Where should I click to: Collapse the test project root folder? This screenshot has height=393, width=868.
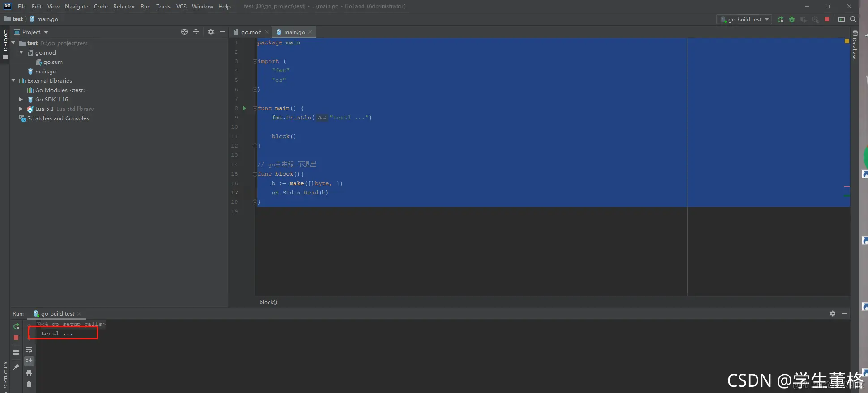tap(13, 43)
